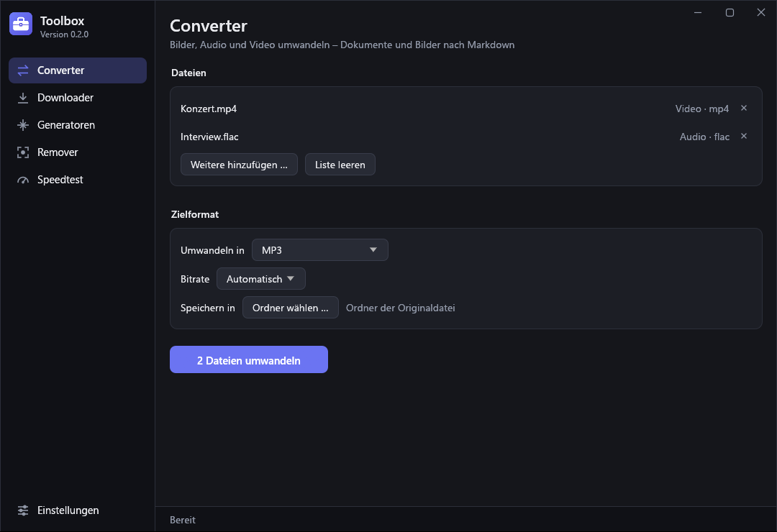
Task: Open the MP3 target format dropdown
Action: point(320,250)
